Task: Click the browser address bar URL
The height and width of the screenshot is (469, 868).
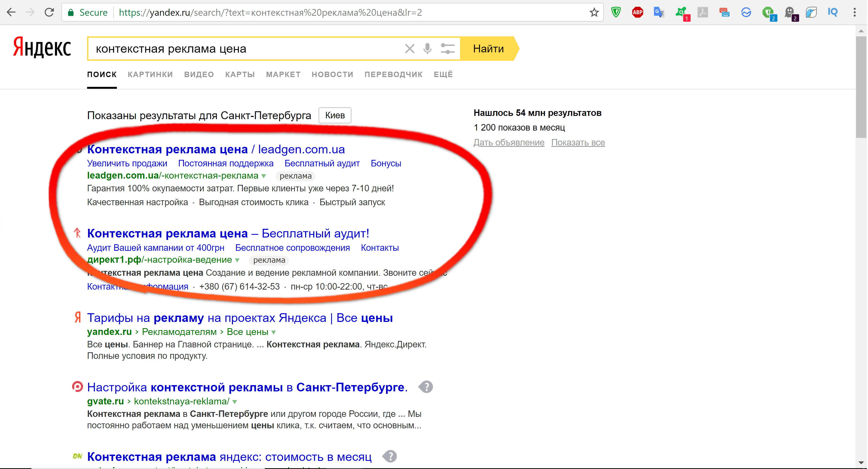Action: tap(270, 12)
